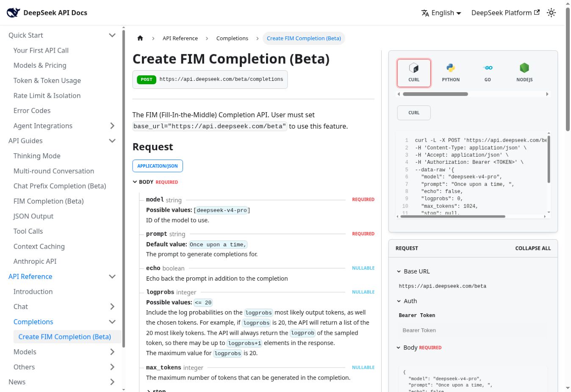
Task: Open FIM Completion (Beta) guide
Action: tap(49, 201)
